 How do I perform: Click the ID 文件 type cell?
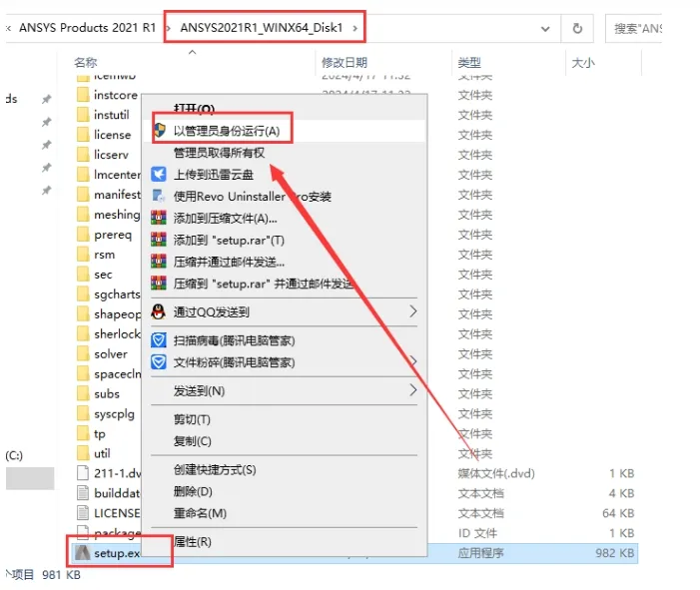click(x=477, y=533)
